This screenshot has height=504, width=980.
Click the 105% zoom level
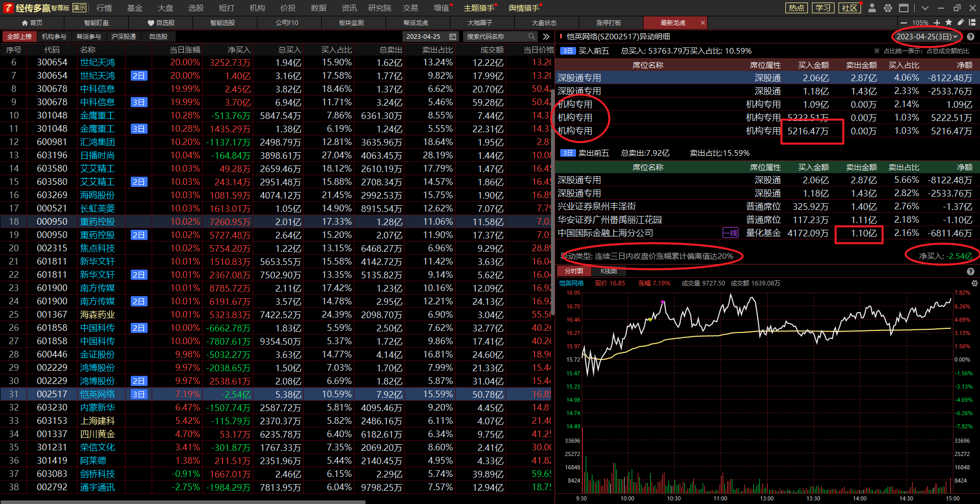[x=920, y=23]
